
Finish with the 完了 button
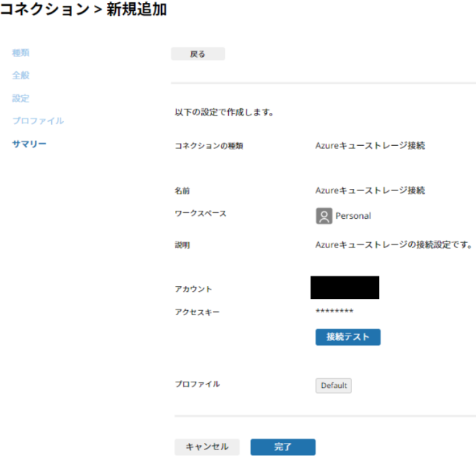pyautogui.click(x=283, y=447)
